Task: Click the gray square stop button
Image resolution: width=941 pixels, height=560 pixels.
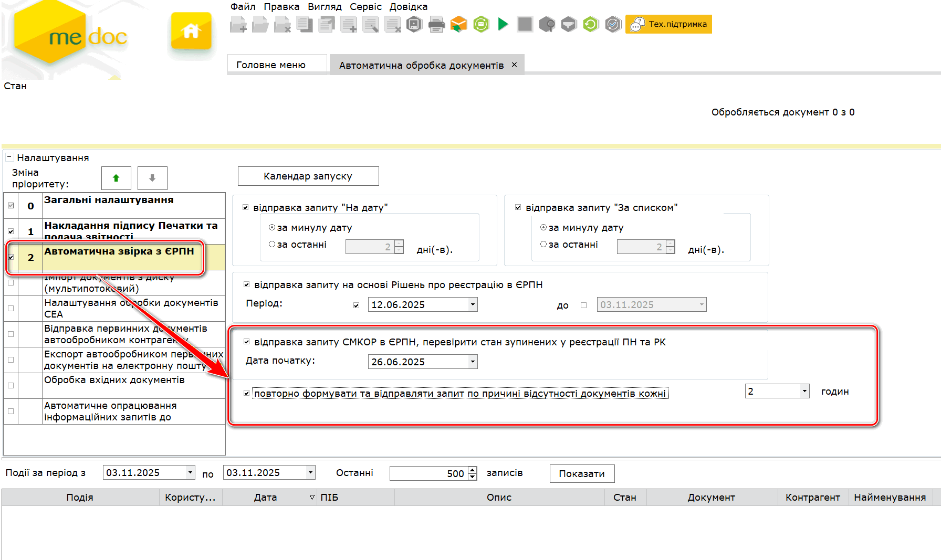Action: [525, 25]
